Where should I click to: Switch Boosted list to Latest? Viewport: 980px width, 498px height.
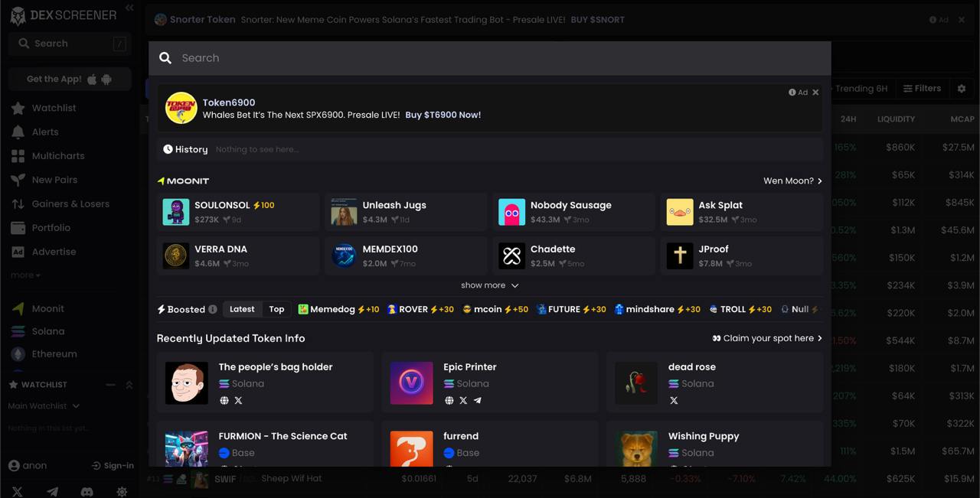[242, 309]
